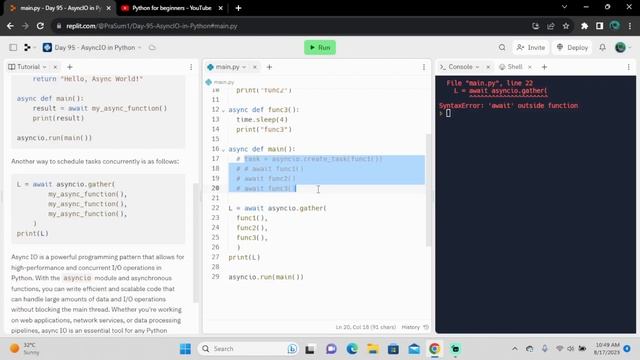Image resolution: width=640 pixels, height=360 pixels.
Task: Go back with the browser back arrow
Action: 10,26
